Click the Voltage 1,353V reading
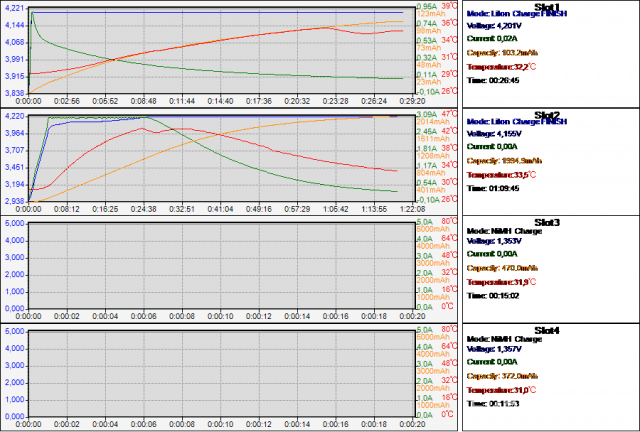 coord(494,241)
